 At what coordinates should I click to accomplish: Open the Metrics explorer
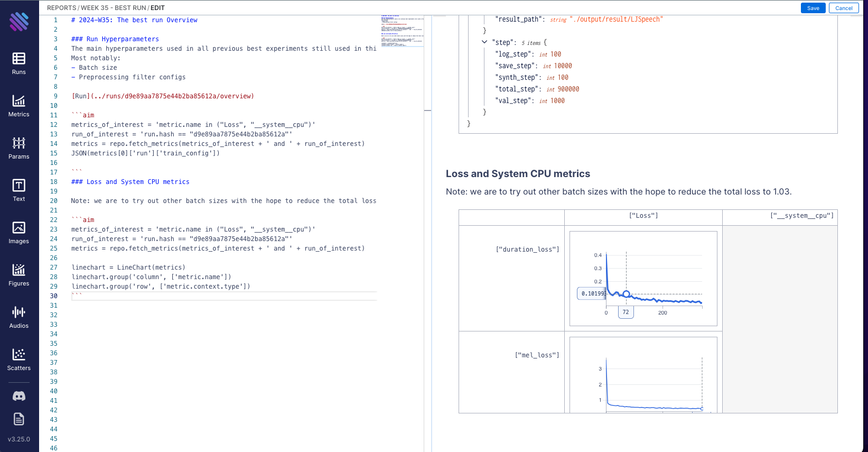pos(19,106)
